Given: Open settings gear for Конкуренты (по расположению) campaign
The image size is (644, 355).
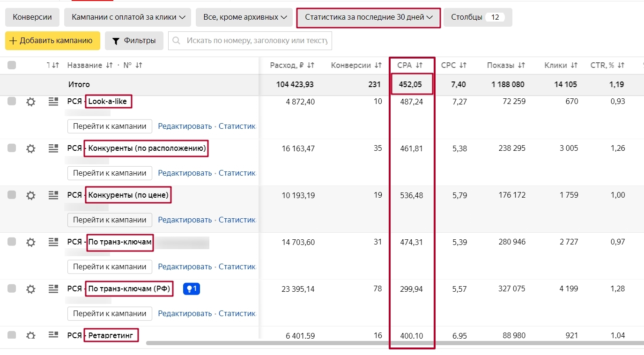Looking at the screenshot, I should point(31,148).
